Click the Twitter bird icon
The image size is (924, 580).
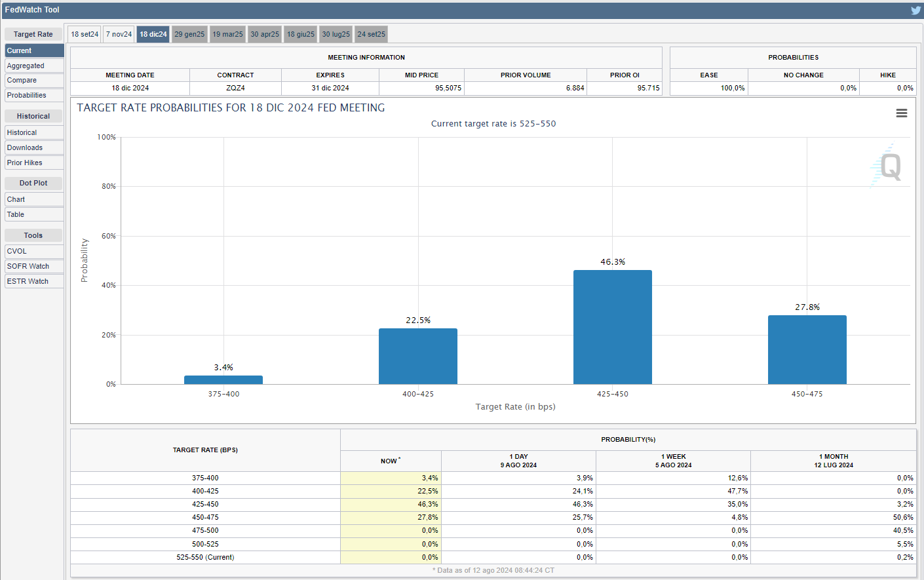pyautogui.click(x=915, y=10)
